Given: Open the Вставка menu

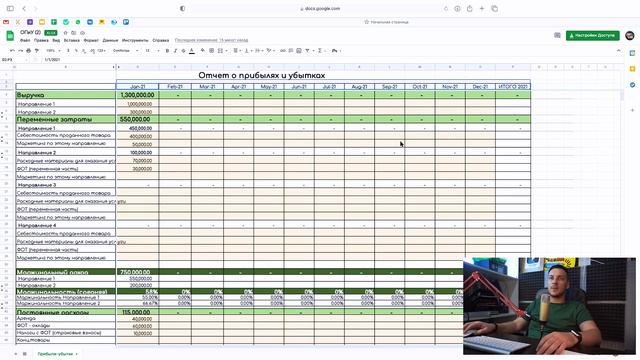Looking at the screenshot, I should 72,40.
